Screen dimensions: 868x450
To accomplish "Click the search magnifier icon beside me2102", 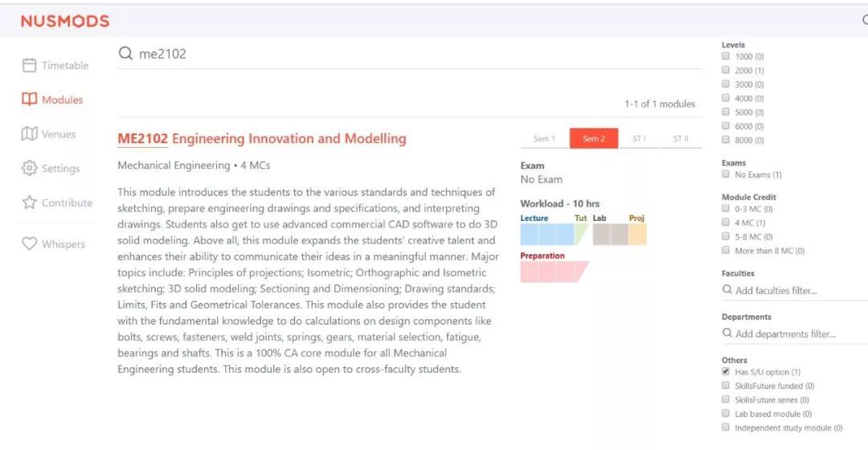I will [x=125, y=54].
